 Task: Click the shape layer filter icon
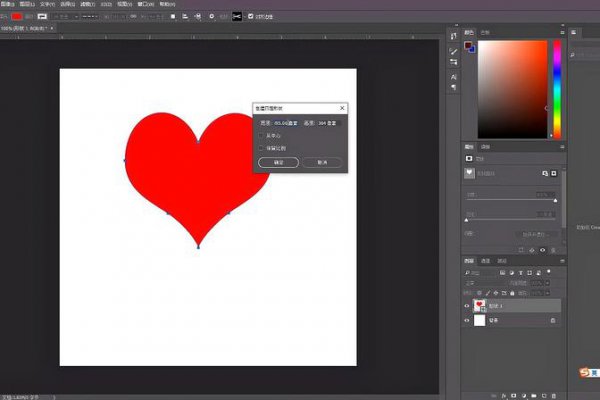click(x=530, y=273)
